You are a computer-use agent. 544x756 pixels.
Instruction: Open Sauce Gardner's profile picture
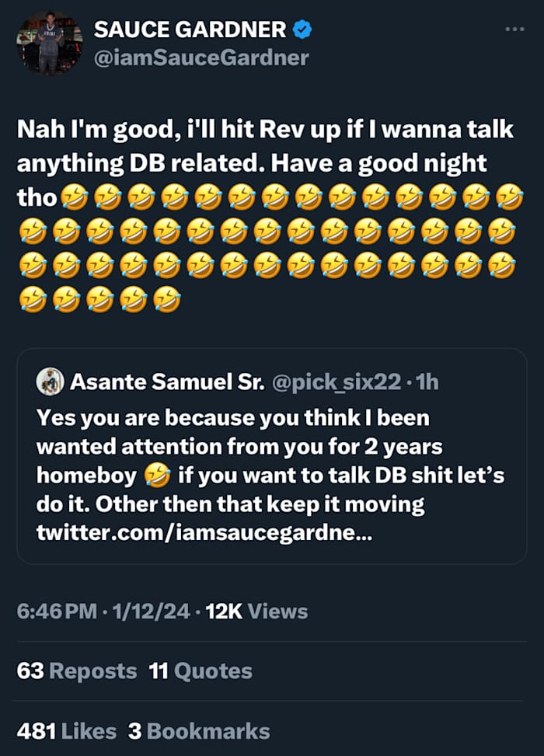tap(49, 44)
